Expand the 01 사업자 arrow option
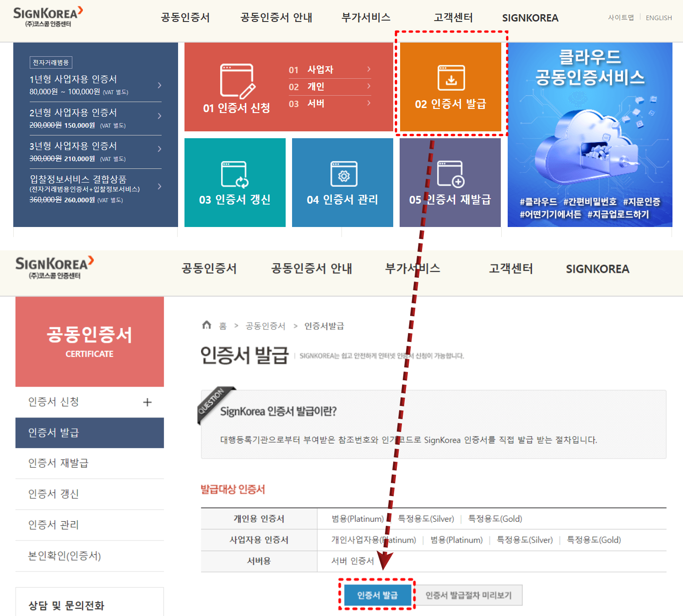Image resolution: width=683 pixels, height=616 pixels. 369,70
